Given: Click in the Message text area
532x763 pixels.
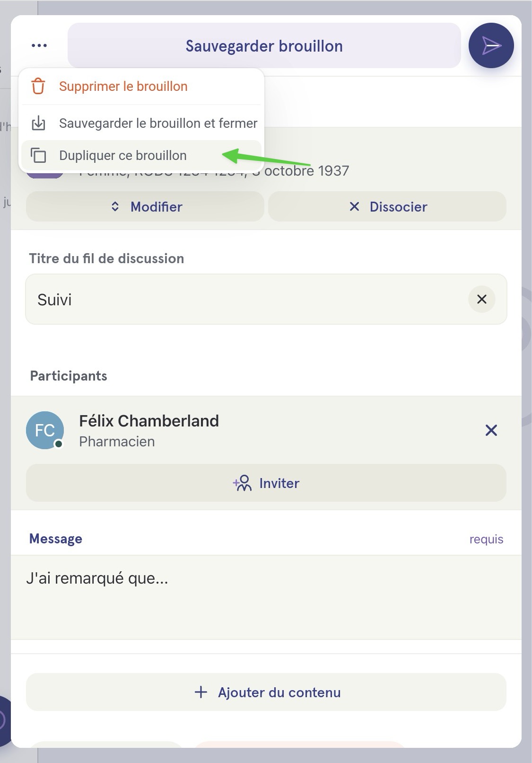Looking at the screenshot, I should pyautogui.click(x=266, y=597).
